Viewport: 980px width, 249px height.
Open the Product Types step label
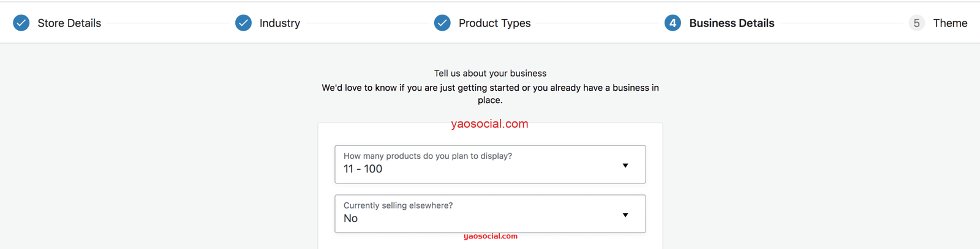495,23
